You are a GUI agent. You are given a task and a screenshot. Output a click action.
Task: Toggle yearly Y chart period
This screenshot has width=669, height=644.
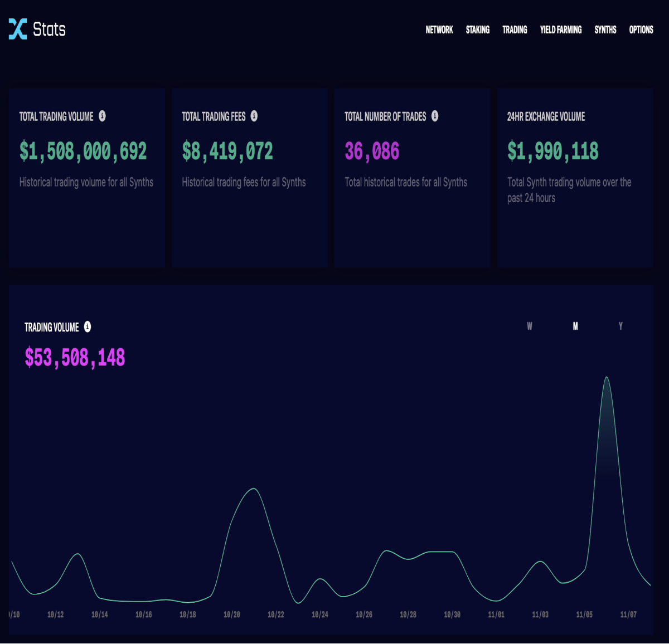pos(620,326)
